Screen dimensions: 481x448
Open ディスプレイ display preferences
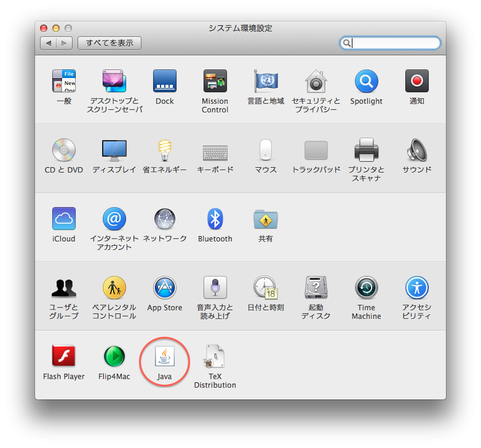click(x=114, y=150)
